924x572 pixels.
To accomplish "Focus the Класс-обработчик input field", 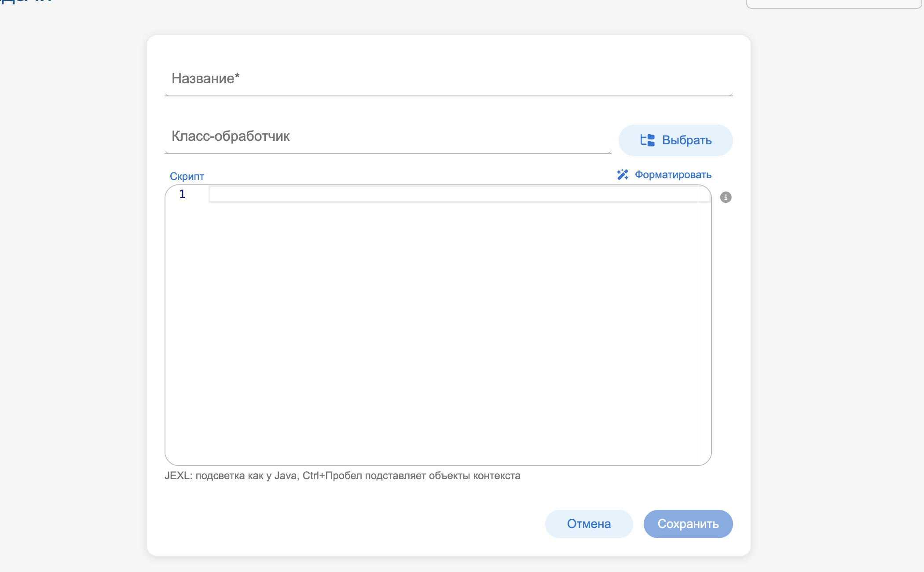I will (388, 136).
